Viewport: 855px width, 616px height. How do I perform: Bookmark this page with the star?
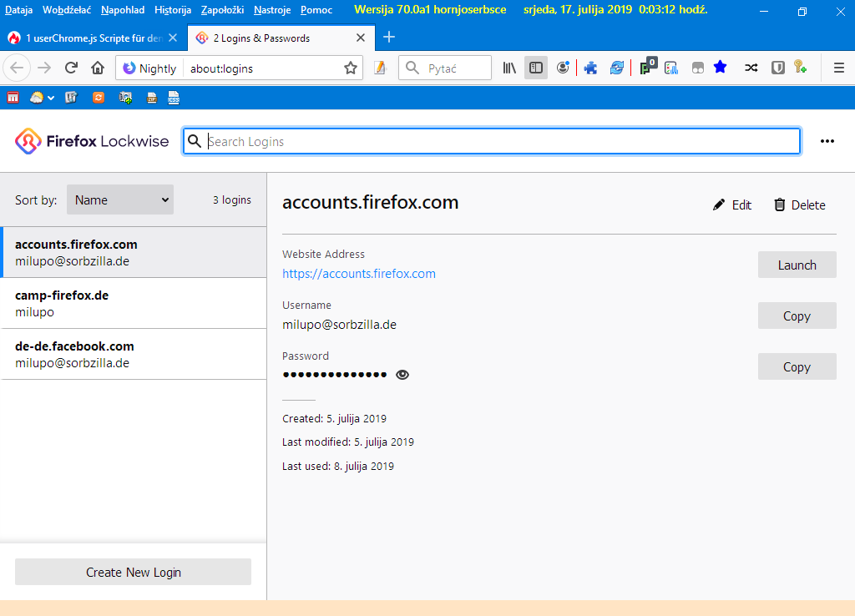point(351,68)
